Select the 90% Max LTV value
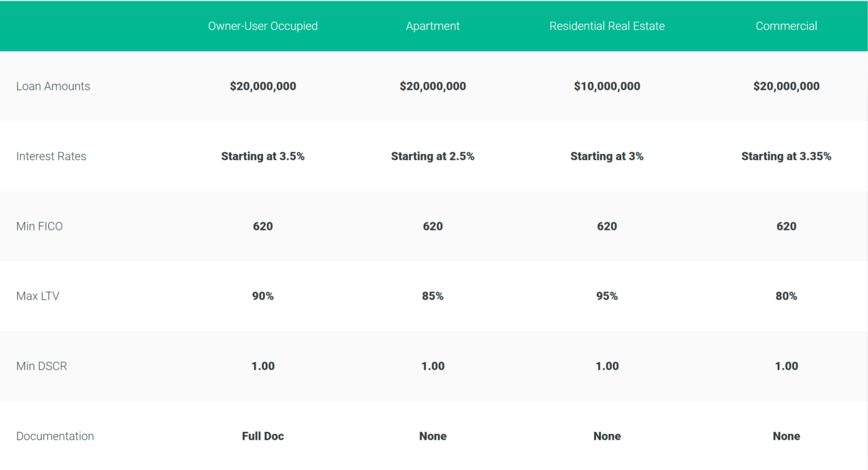Image resolution: width=868 pixels, height=470 pixels. pyautogui.click(x=262, y=296)
